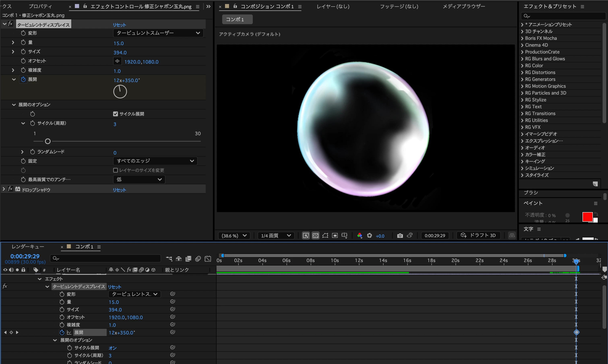Click the 展開 stopwatch in Effect Controls
This screenshot has width=608, height=364.
click(x=23, y=79)
